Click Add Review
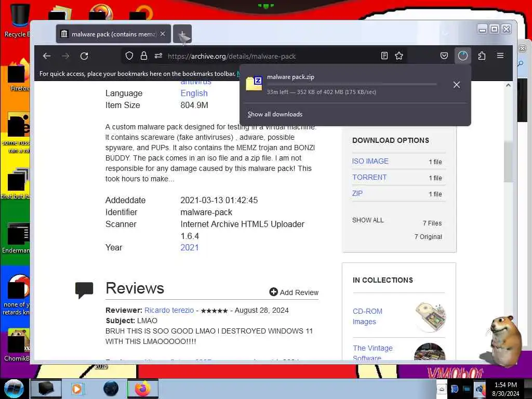This screenshot has width=532, height=399. pyautogui.click(x=294, y=292)
